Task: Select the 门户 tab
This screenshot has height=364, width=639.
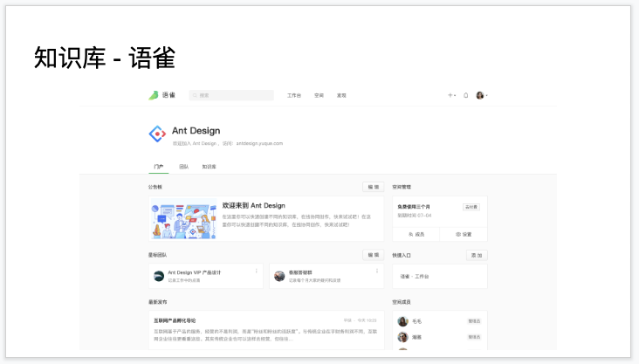Action: (x=159, y=167)
